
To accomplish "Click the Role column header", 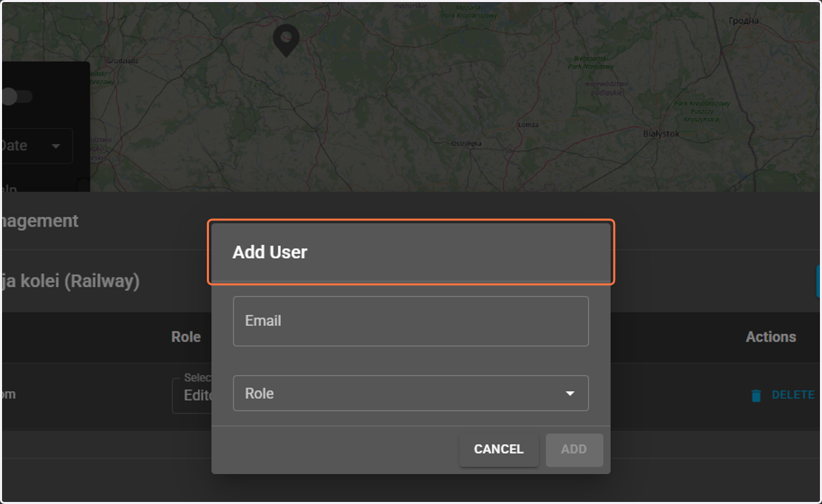I will click(186, 337).
